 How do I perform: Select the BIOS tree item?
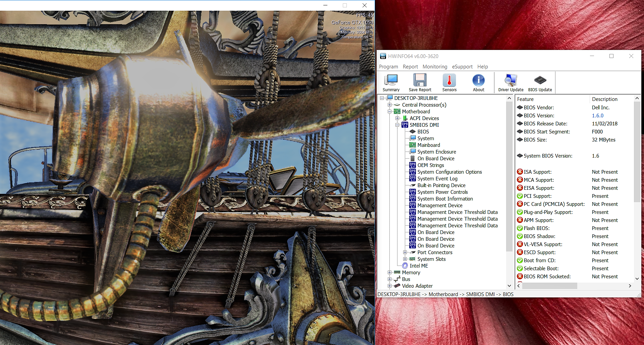423,131
